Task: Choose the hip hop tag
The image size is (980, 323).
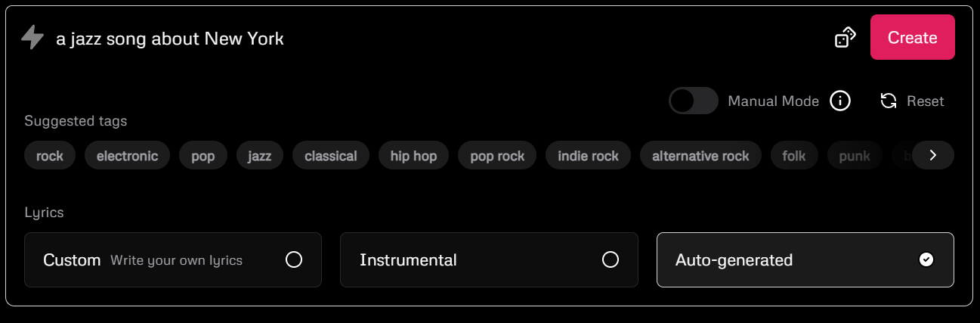Action: coord(413,156)
